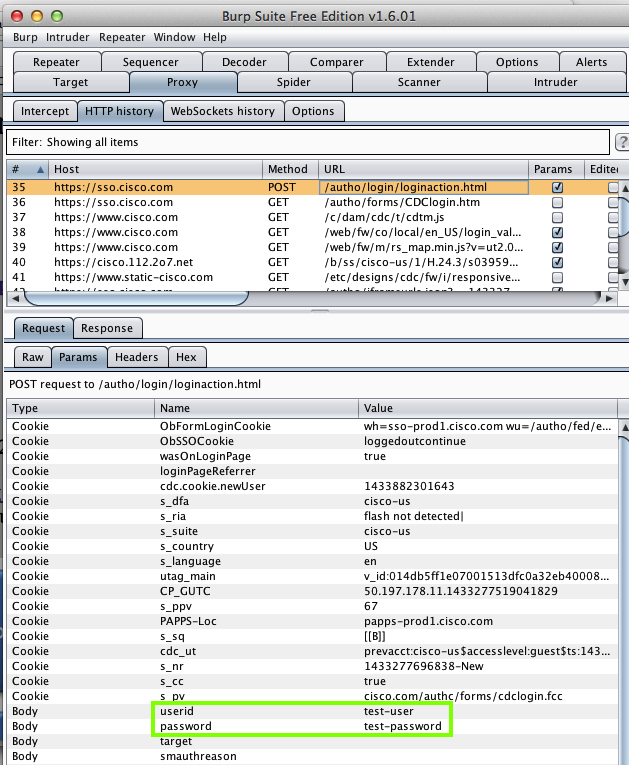
Task: Open the Intruder menu
Action: pyautogui.click(x=67, y=37)
